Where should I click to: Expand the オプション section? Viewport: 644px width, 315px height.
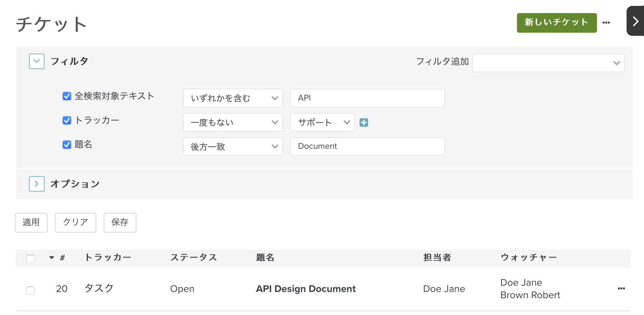click(37, 184)
